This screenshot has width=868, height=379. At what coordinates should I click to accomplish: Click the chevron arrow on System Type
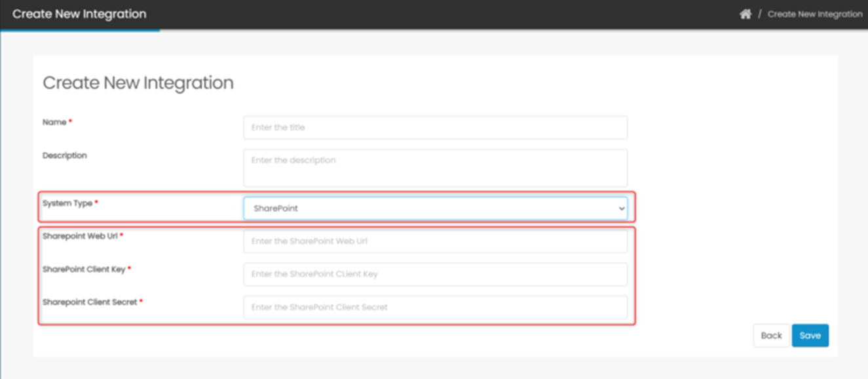tap(621, 209)
